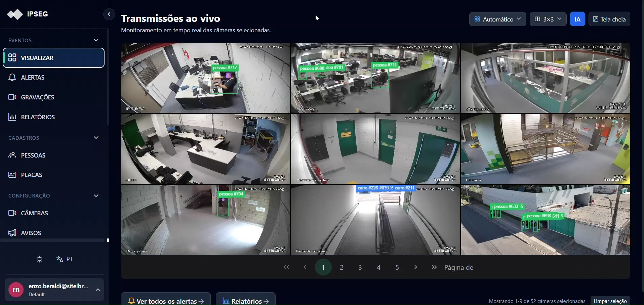Collapse the sidebar with the arrow button
The height and width of the screenshot is (305, 644).
[x=109, y=14]
